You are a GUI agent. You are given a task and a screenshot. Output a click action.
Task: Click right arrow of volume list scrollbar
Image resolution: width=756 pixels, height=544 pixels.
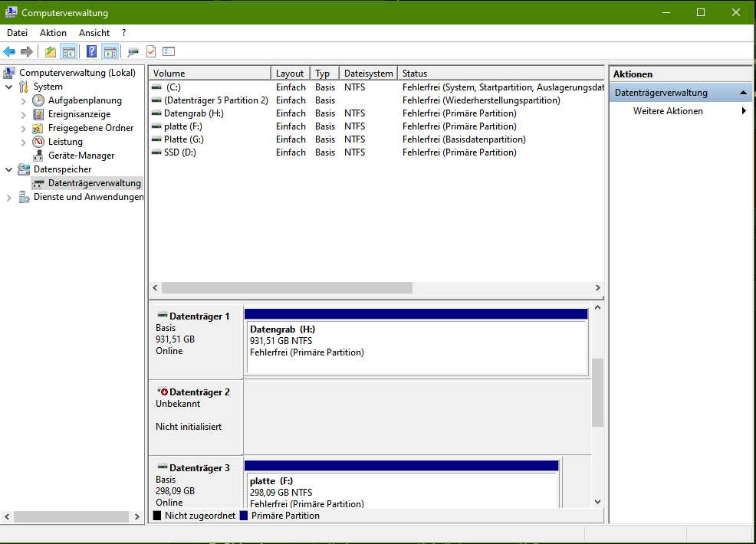(x=598, y=287)
